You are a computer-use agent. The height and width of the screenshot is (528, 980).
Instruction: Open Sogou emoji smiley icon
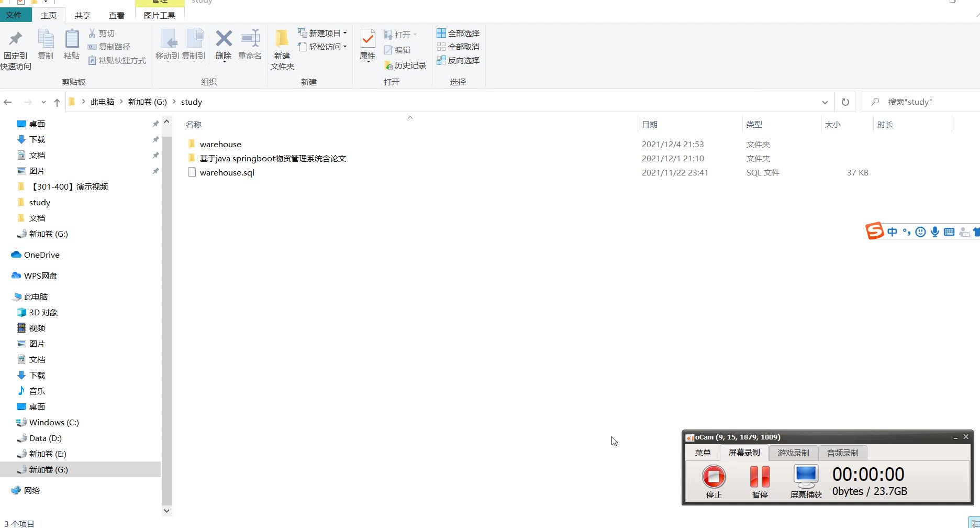(921, 232)
